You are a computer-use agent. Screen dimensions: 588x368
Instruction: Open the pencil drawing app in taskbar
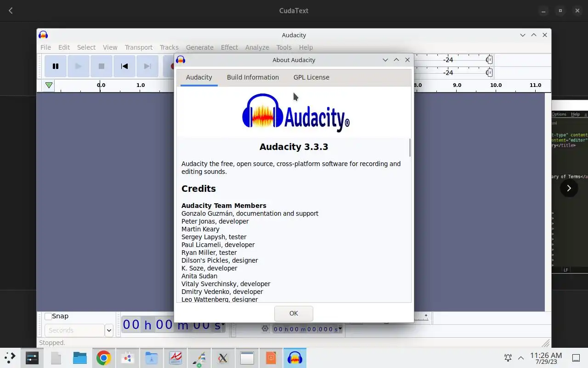[199, 358]
